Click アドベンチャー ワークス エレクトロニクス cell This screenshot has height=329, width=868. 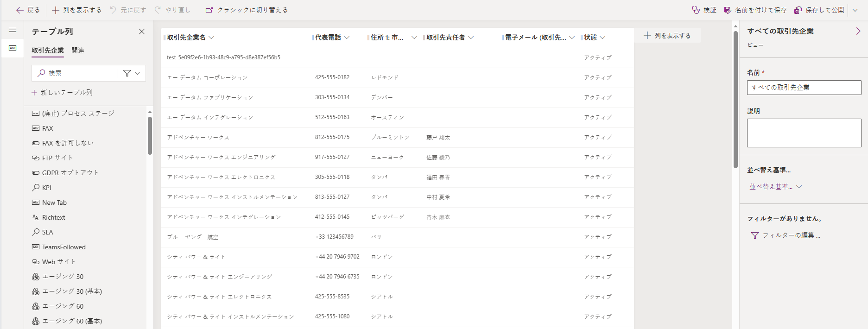point(221,177)
